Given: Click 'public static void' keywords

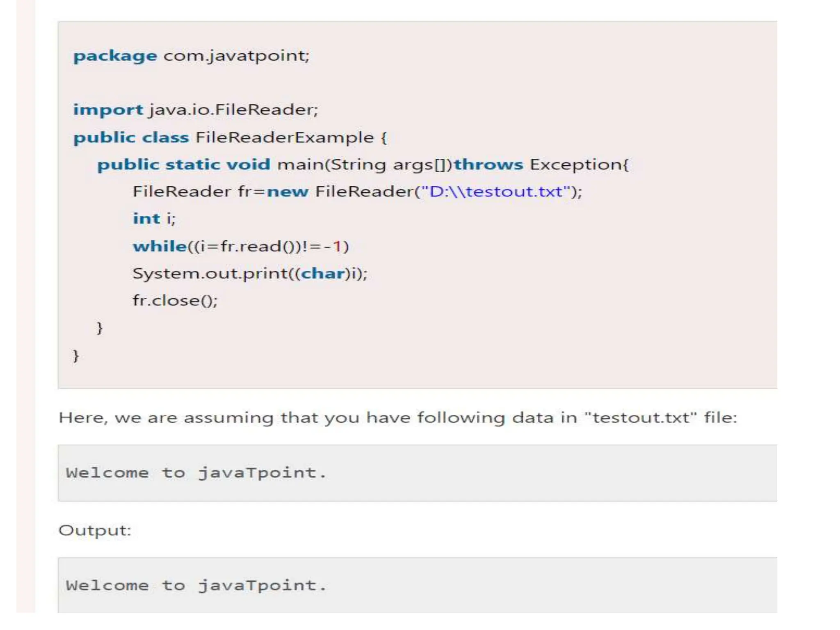Looking at the screenshot, I should (x=183, y=164).
